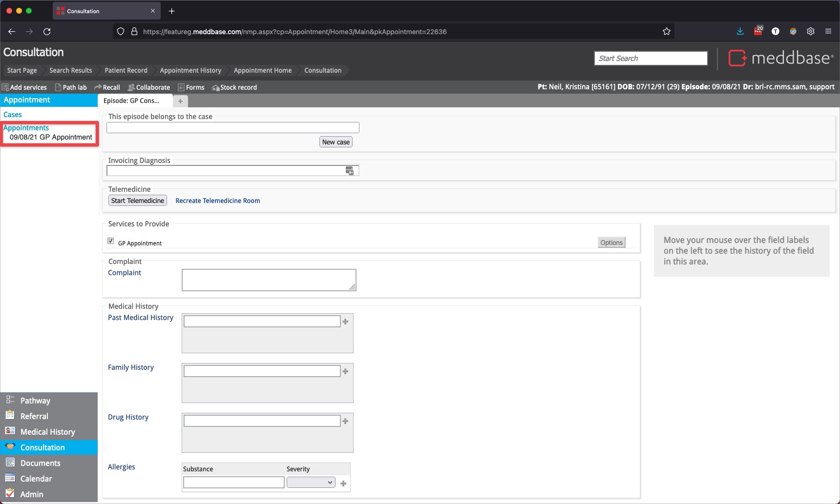The height and width of the screenshot is (504, 840).
Task: Click into the Complaint text area
Action: point(269,280)
